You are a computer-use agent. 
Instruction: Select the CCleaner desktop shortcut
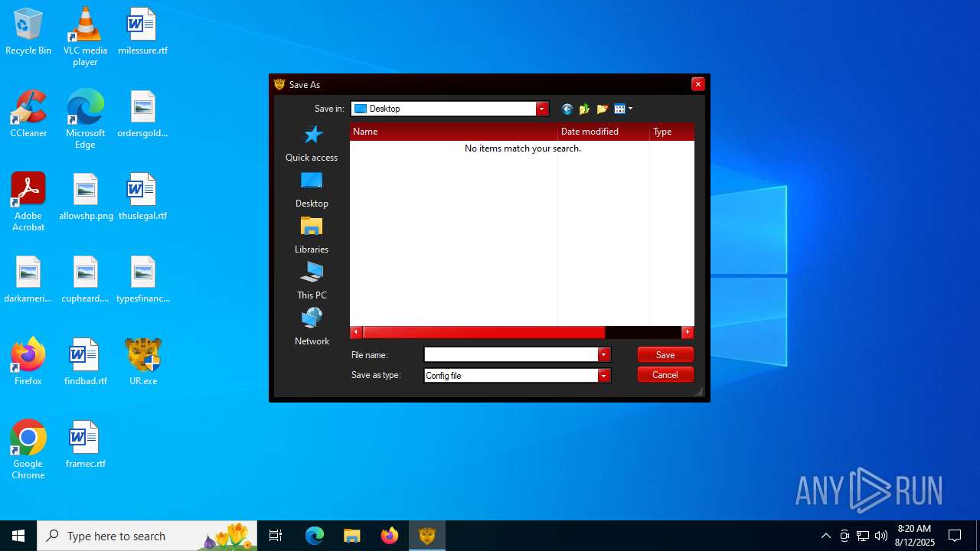point(28,115)
